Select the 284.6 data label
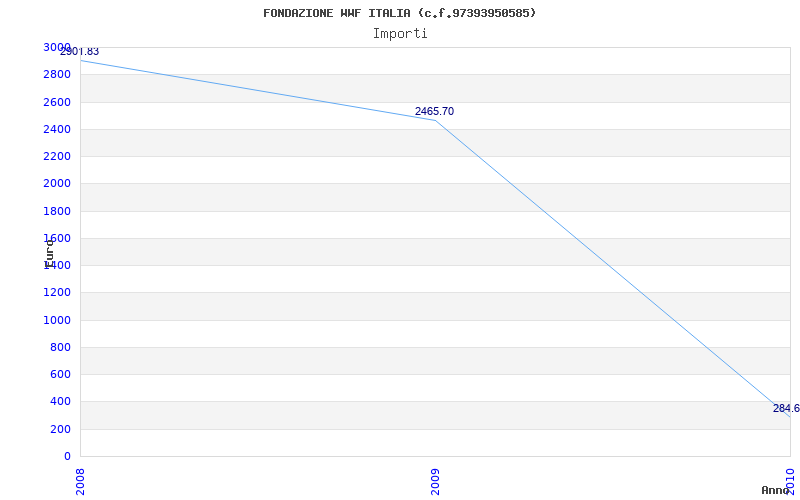800x500 pixels. pyautogui.click(x=786, y=408)
